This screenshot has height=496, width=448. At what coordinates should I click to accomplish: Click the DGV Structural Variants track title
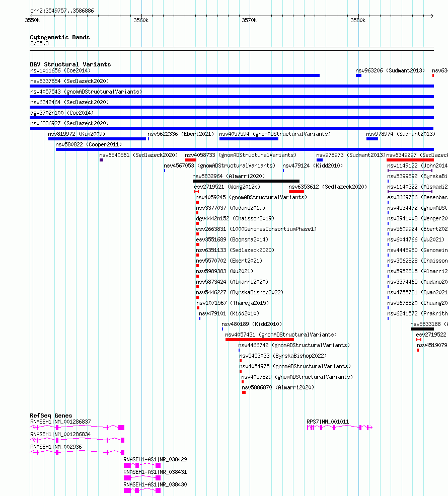coord(70,64)
